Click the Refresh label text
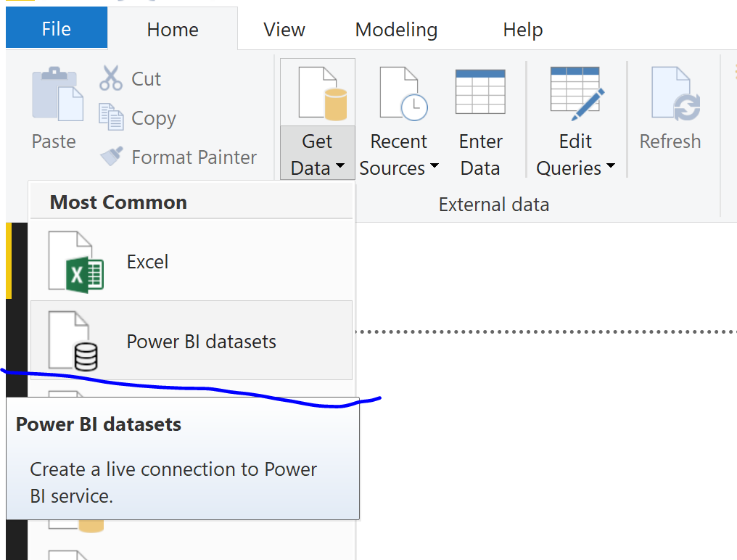This screenshot has width=737, height=560. [670, 141]
